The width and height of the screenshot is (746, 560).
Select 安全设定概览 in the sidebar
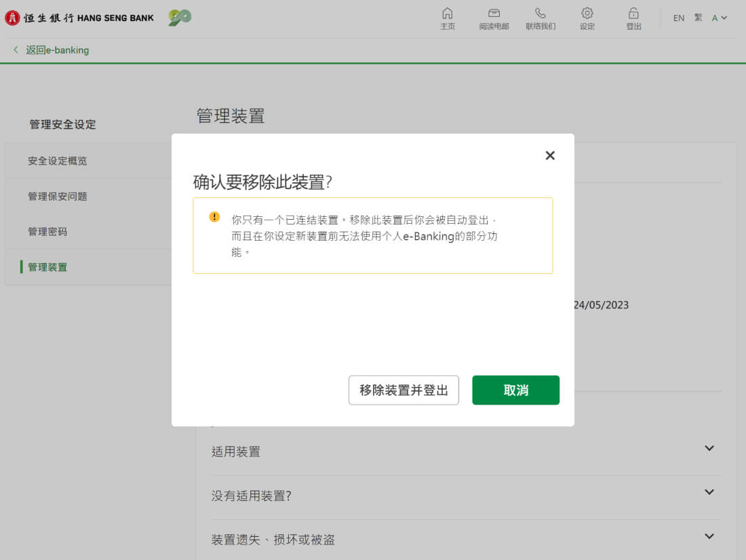tap(58, 161)
